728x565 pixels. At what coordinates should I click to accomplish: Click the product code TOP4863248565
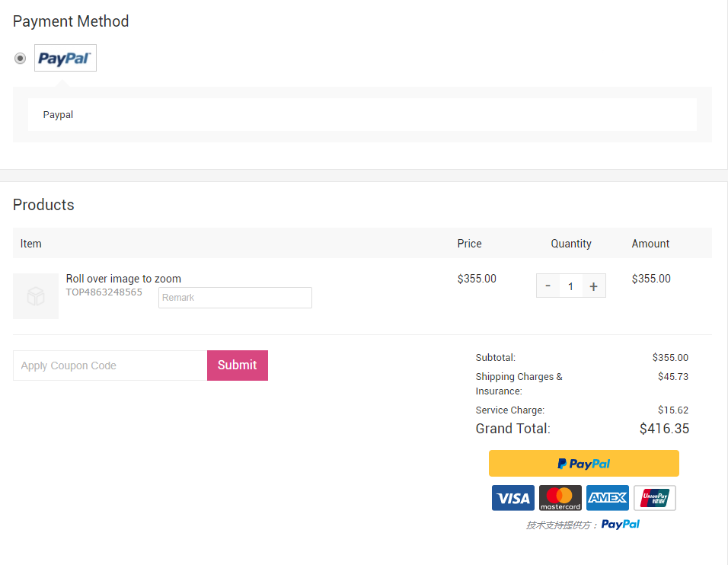(104, 292)
